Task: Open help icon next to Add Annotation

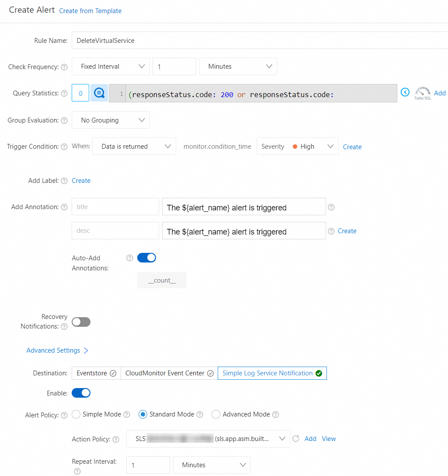Action: (x=64, y=207)
